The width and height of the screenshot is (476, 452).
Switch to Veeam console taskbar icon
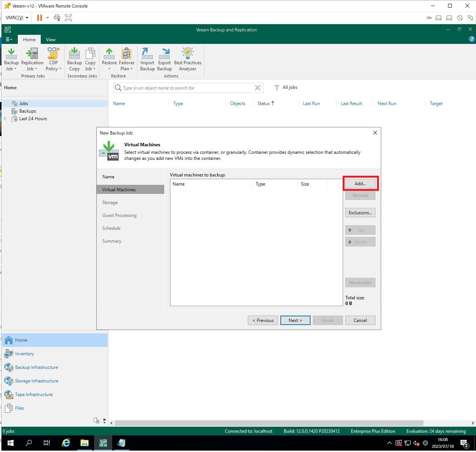click(x=103, y=443)
